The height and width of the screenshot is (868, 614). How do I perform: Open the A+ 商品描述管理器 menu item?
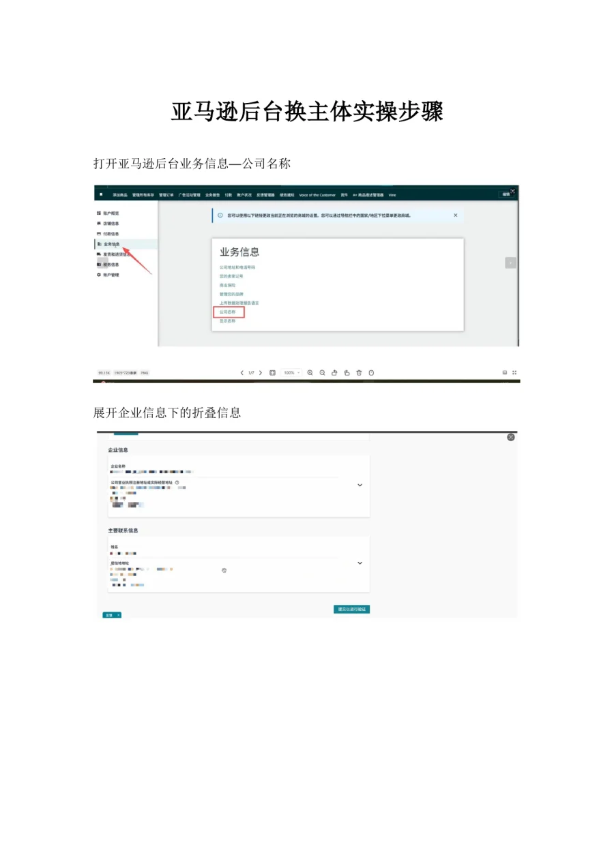(368, 194)
